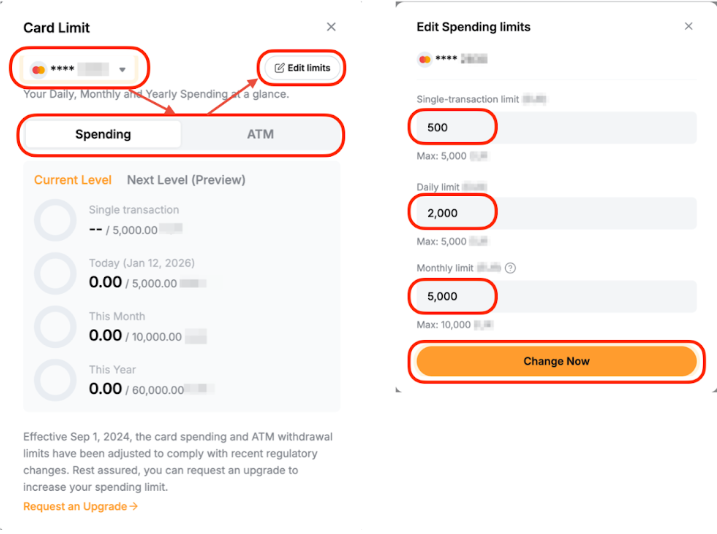Click the This Year progress ring
This screenshot has height=534, width=717.
(x=55, y=380)
